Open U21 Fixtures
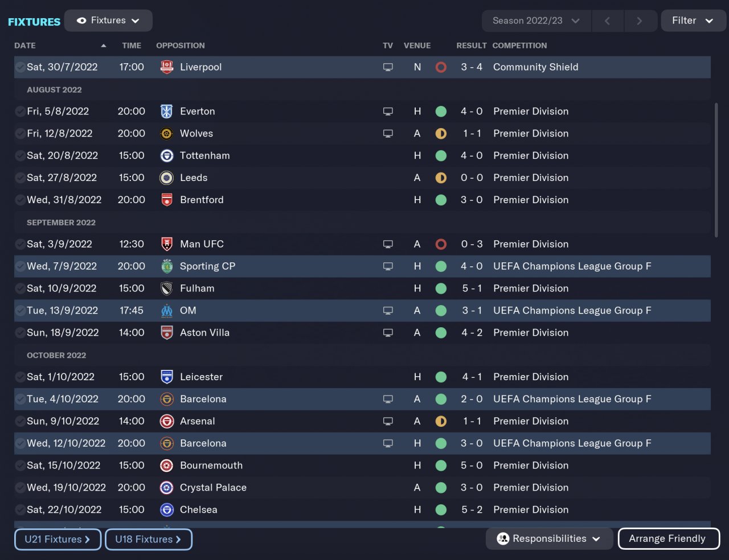Image resolution: width=729 pixels, height=560 pixels. point(58,540)
